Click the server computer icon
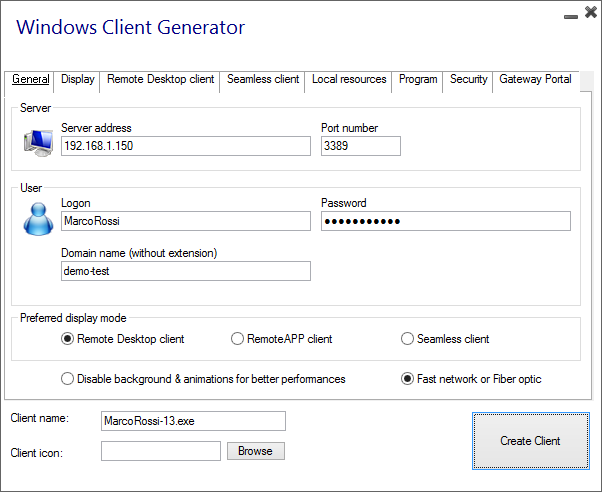602x492 pixels. tap(38, 143)
